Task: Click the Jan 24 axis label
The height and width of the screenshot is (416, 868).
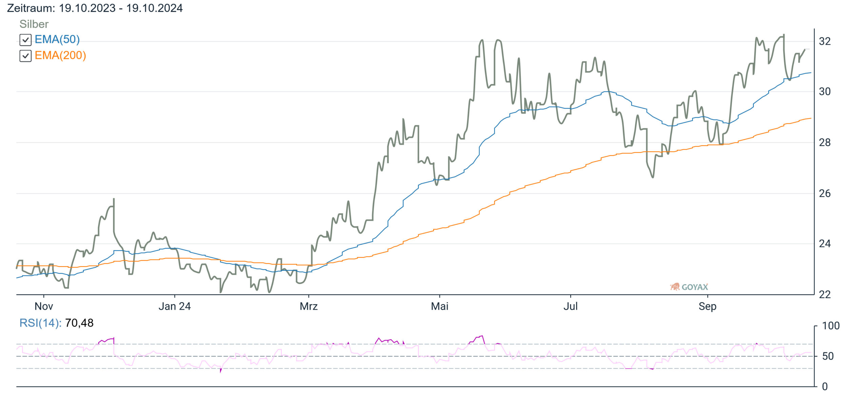Action: (175, 307)
